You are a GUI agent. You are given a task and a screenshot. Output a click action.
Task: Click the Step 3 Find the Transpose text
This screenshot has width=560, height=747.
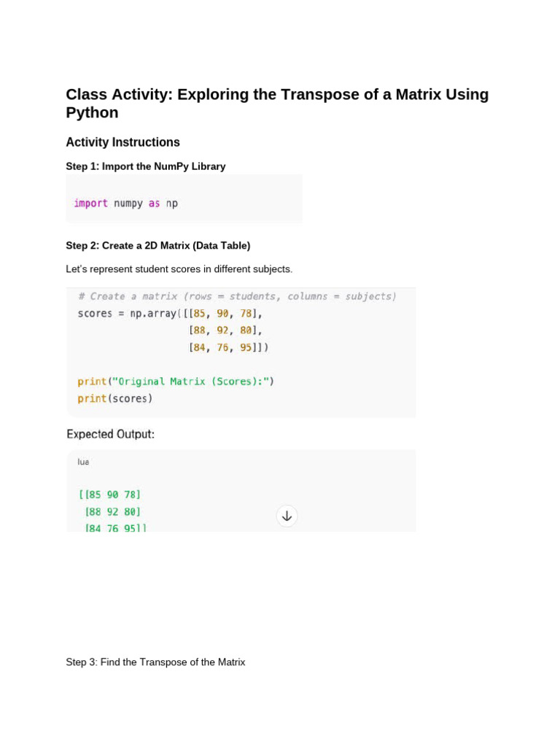[155, 662]
